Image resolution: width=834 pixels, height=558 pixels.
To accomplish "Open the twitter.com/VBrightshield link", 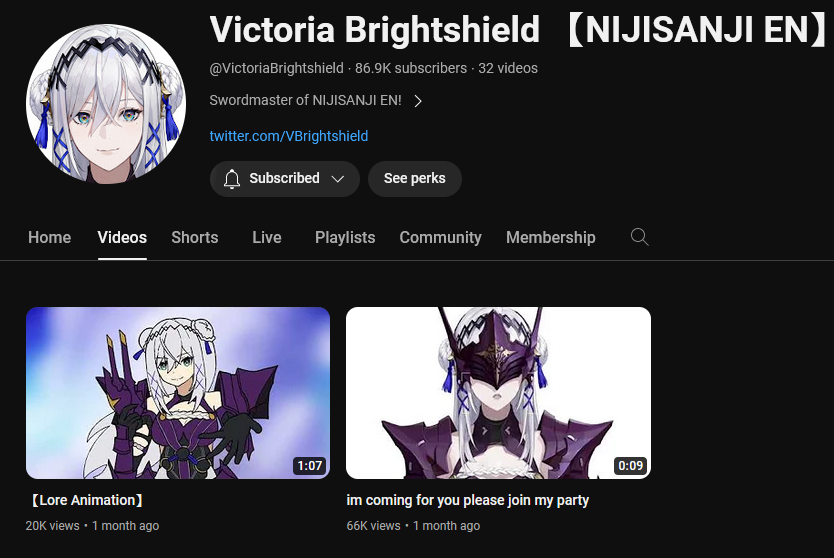I will pos(289,136).
